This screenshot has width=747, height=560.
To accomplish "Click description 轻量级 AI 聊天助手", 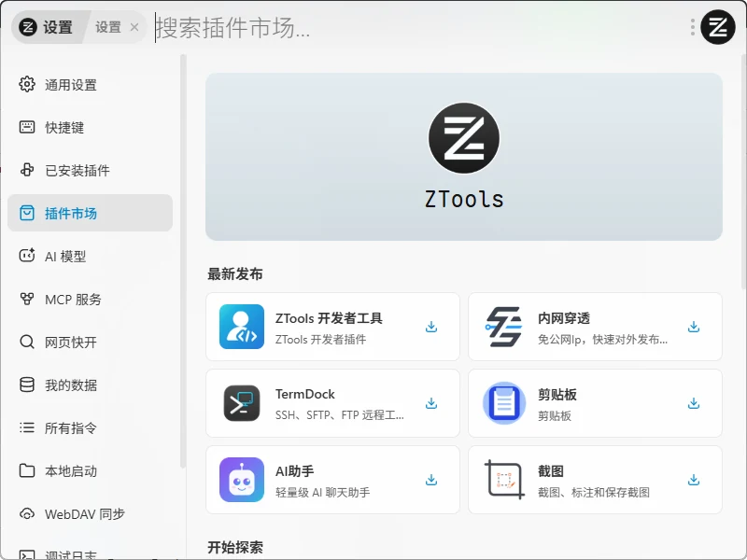I will tap(322, 493).
